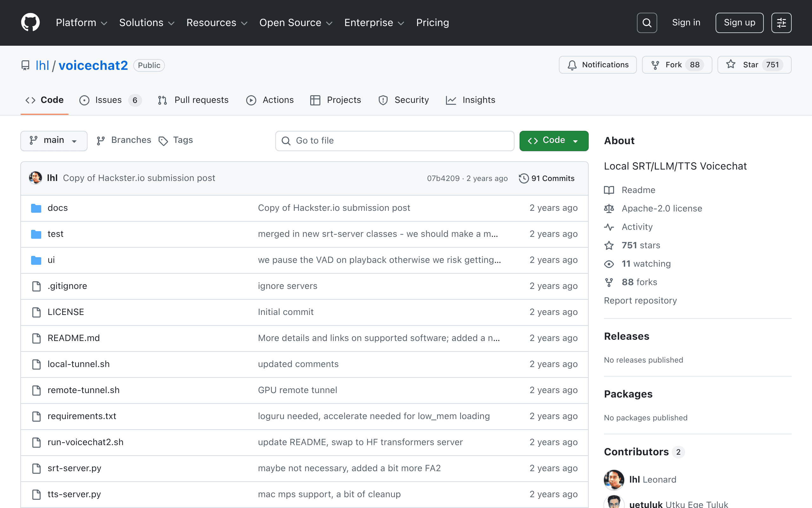Switch to the Insights tab
The height and width of the screenshot is (508, 812).
(x=470, y=100)
